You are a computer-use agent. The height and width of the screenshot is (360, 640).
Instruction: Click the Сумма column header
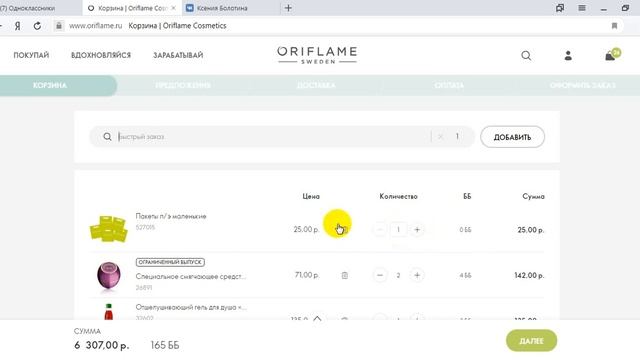[x=533, y=196]
